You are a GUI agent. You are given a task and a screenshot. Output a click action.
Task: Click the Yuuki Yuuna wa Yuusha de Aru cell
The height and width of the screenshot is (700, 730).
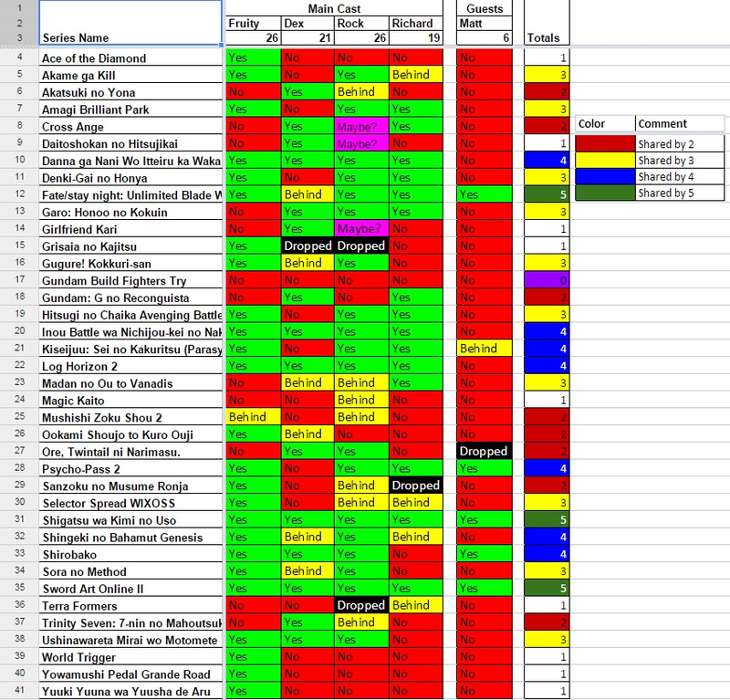pos(130,691)
